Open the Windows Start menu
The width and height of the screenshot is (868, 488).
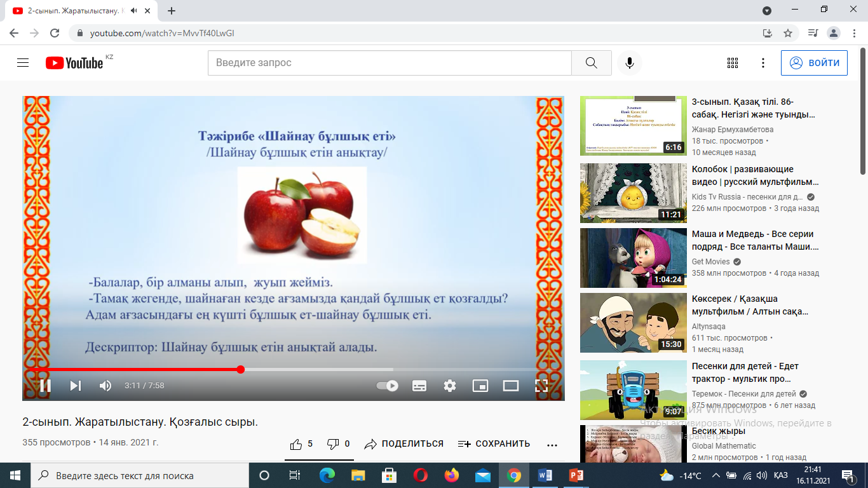pos(15,475)
